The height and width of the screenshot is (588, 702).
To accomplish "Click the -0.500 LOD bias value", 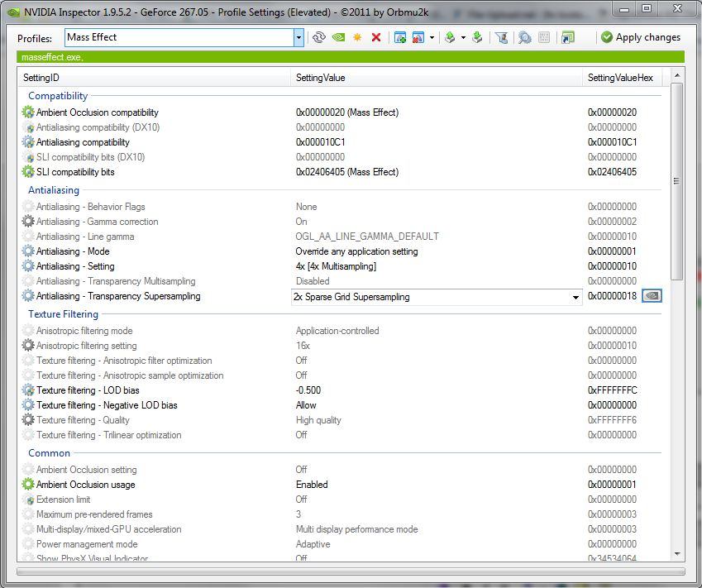I will click(308, 390).
